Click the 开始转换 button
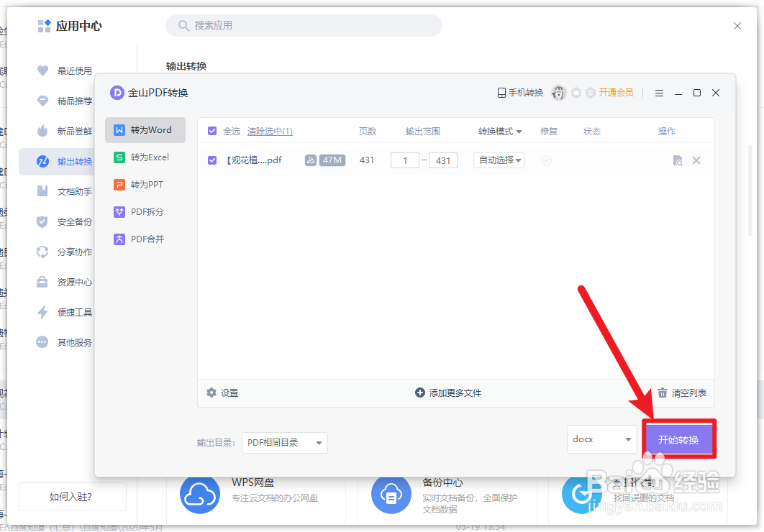The image size is (764, 532). (678, 439)
